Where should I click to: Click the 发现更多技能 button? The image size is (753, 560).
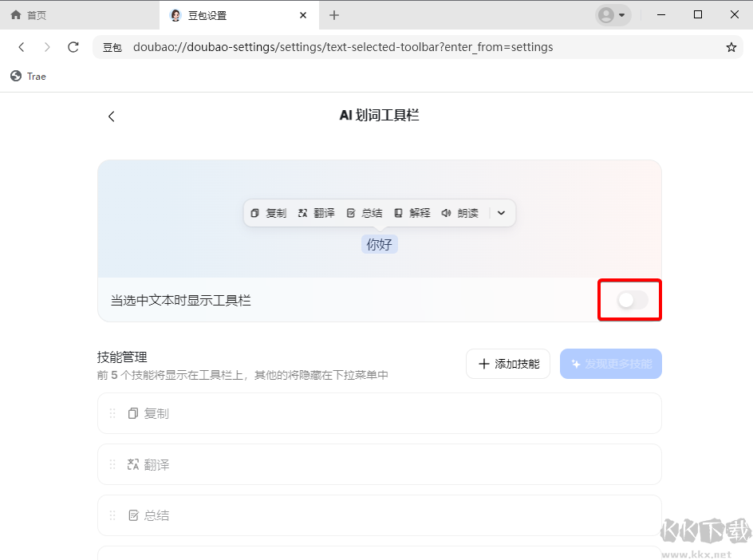pos(611,363)
